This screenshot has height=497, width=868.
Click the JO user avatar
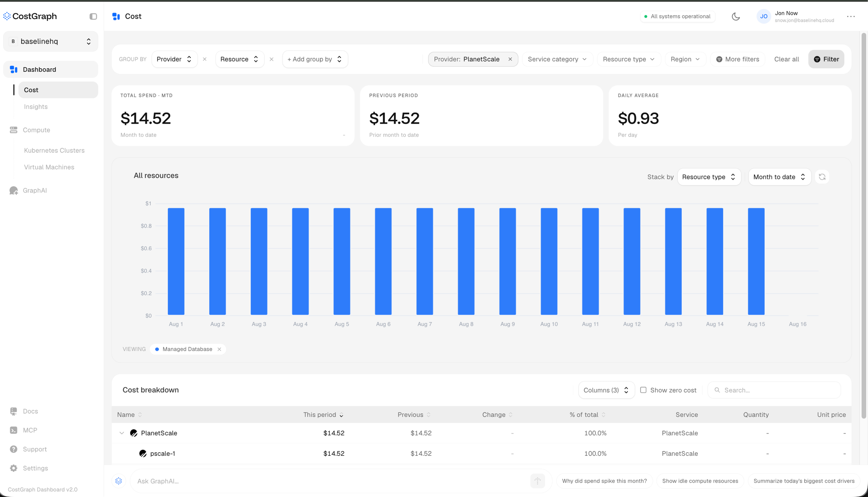pos(763,16)
